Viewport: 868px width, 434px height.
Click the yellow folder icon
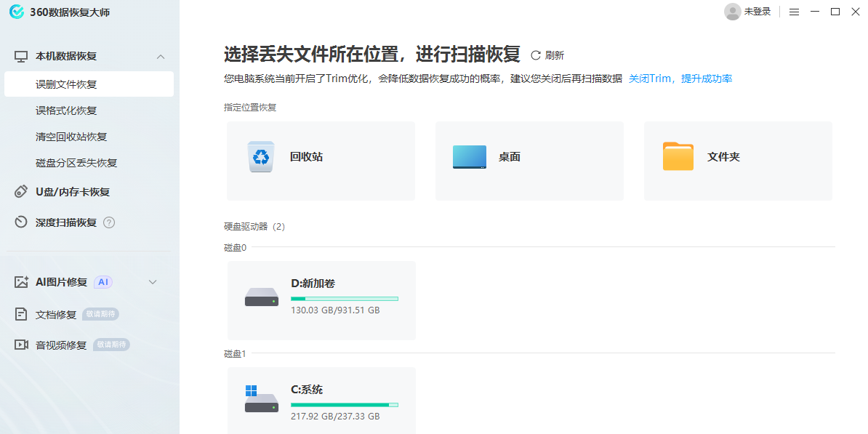(x=678, y=156)
